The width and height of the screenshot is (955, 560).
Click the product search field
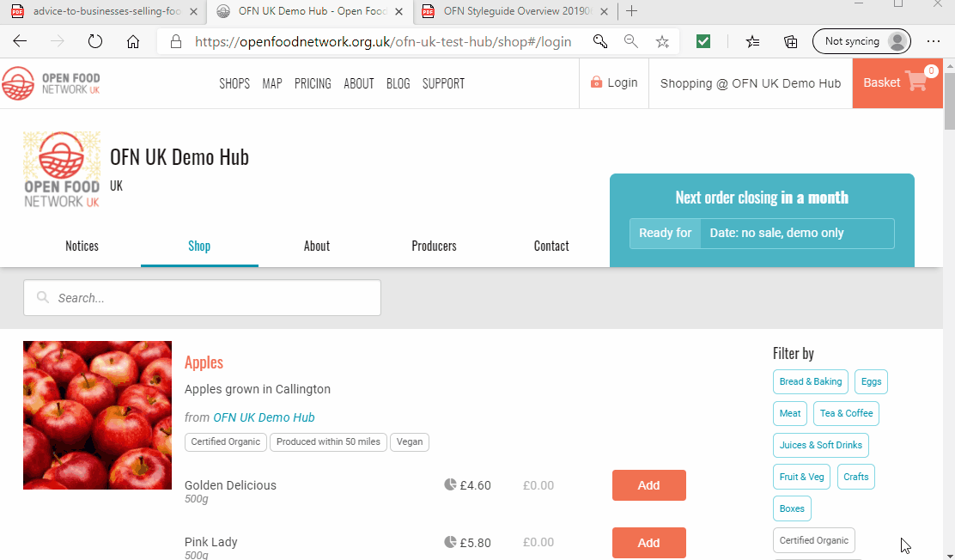coord(202,298)
